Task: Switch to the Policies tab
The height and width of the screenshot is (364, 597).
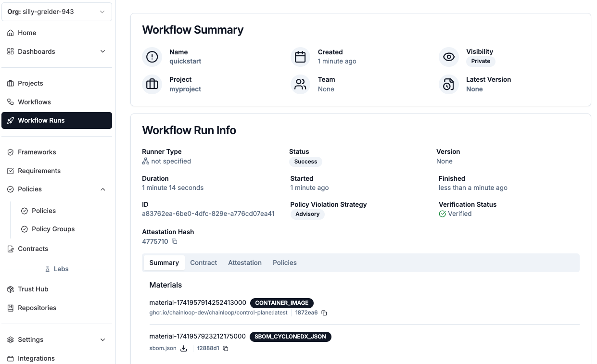Action: [285, 263]
